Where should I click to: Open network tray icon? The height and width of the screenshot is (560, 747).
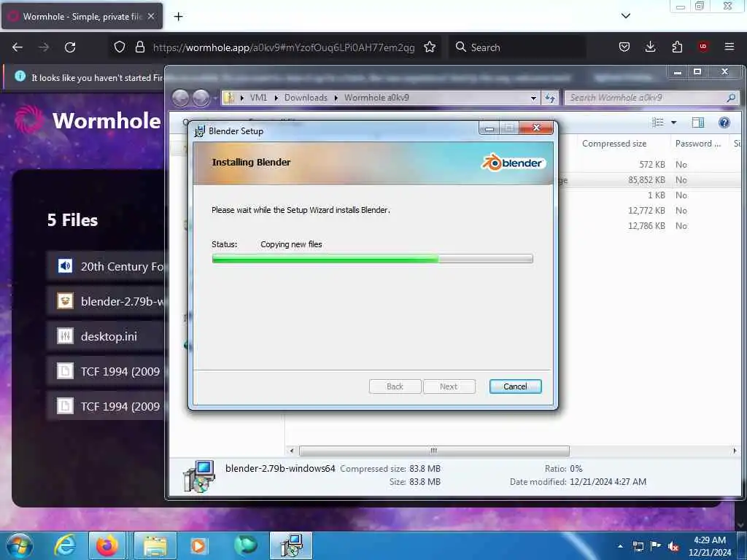point(638,546)
